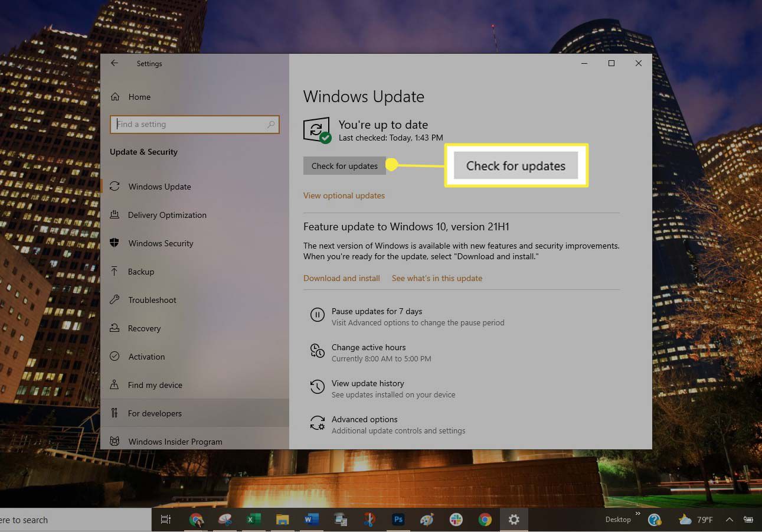Click the Chrome icon beside the Settings gear
This screenshot has width=762, height=532.
point(485,520)
